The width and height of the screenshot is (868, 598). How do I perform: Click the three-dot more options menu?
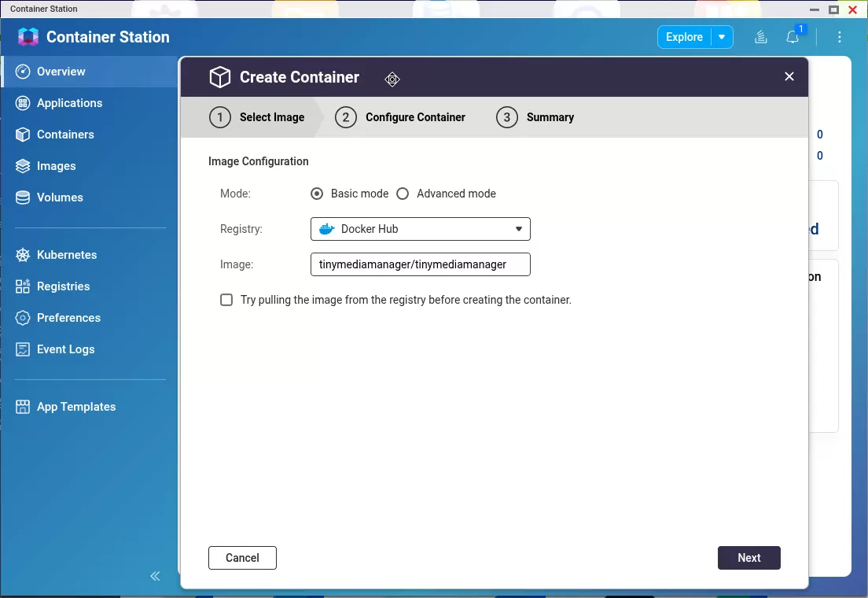(840, 37)
